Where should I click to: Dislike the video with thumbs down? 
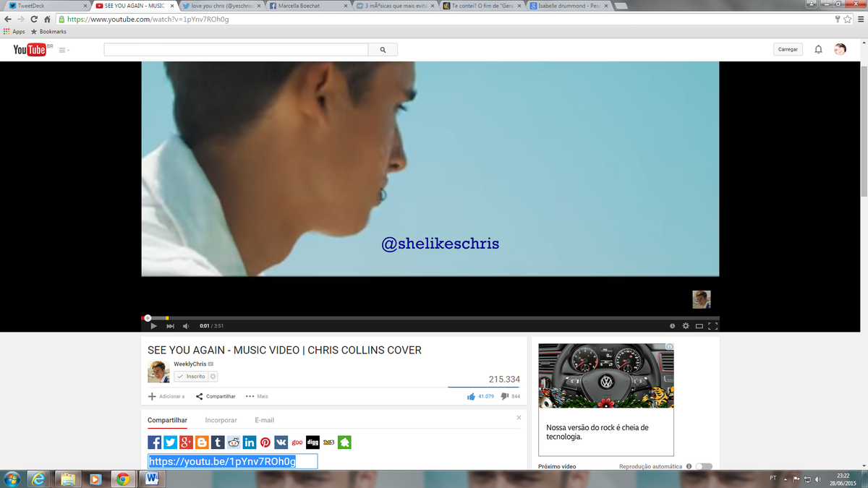point(504,396)
